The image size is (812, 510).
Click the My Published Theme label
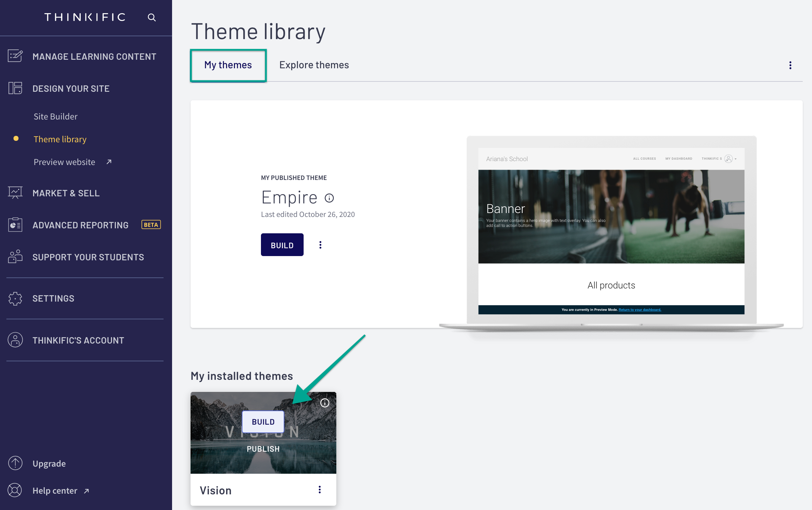pyautogui.click(x=294, y=178)
